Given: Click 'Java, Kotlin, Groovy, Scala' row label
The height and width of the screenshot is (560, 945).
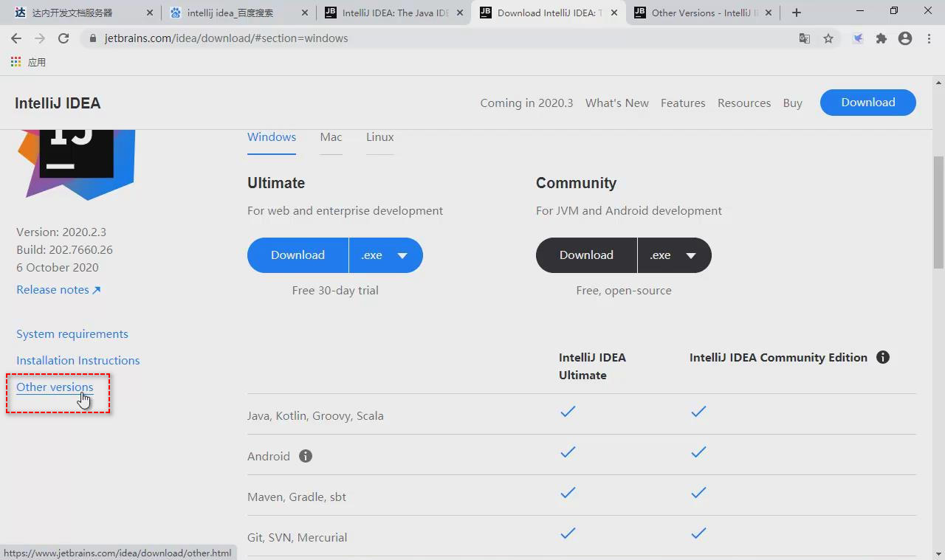Looking at the screenshot, I should [x=315, y=416].
